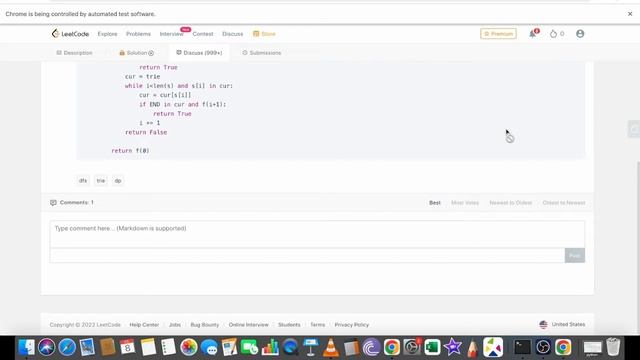The height and width of the screenshot is (360, 640).
Task: Click the United States flag icon
Action: tap(543, 325)
